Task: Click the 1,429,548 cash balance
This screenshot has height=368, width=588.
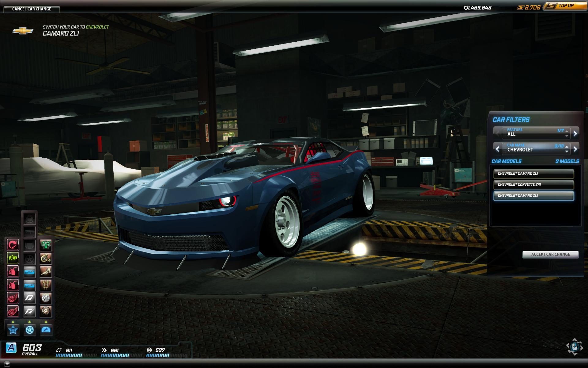Action: [477, 8]
